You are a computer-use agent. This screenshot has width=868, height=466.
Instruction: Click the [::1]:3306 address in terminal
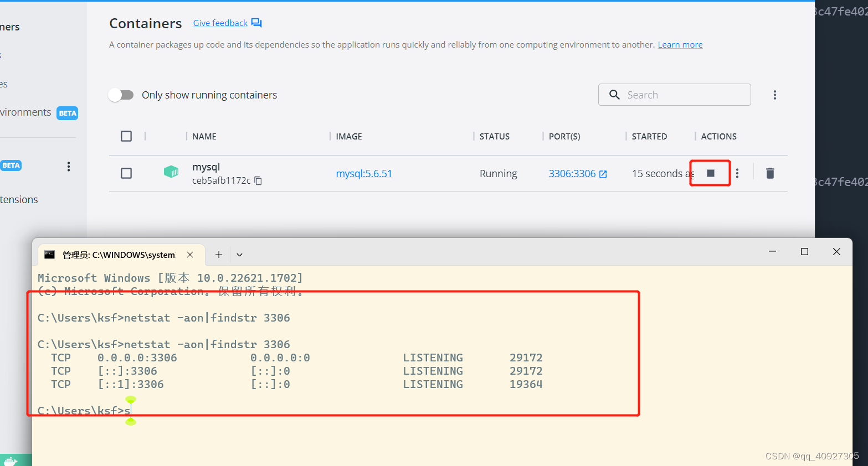pos(131,384)
